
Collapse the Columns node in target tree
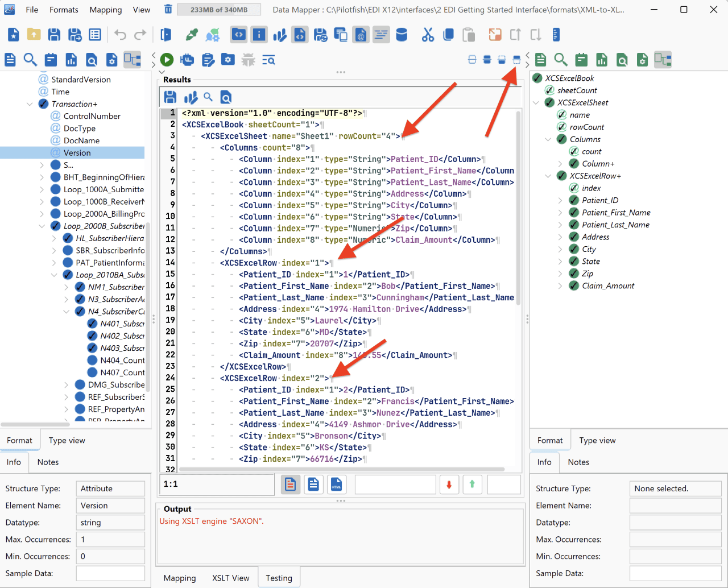point(548,139)
